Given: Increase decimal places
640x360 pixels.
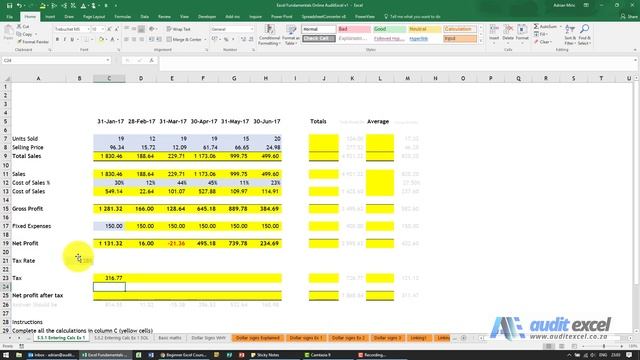Looking at the screenshot, I should tap(243, 40).
